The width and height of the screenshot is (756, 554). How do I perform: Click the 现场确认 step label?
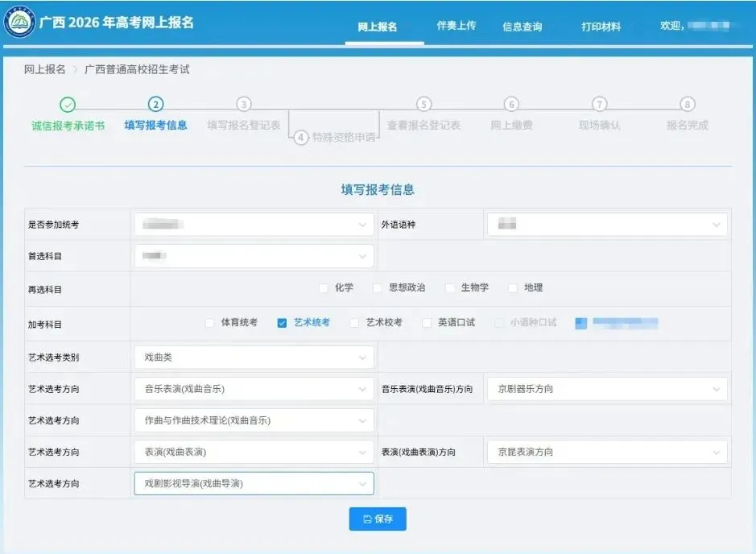click(x=599, y=126)
